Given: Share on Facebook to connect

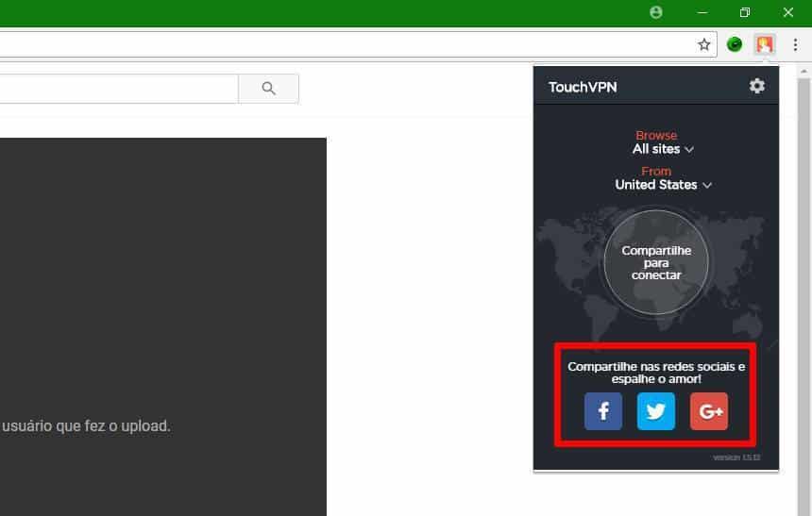Looking at the screenshot, I should (x=603, y=411).
